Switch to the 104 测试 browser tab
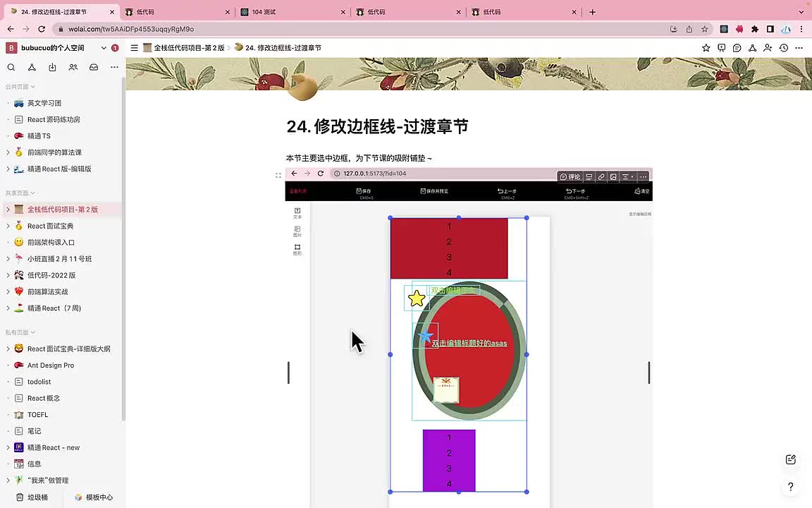Image resolution: width=812 pixels, height=508 pixels. click(x=293, y=12)
